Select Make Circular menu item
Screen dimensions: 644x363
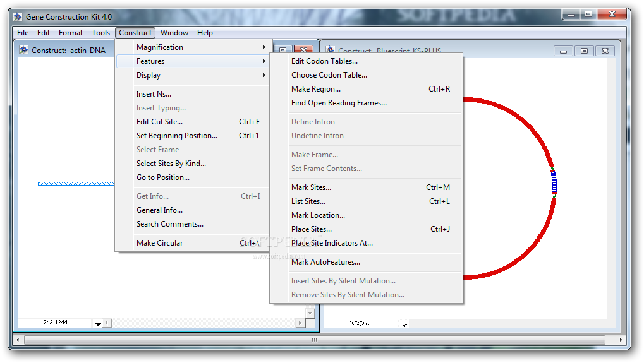point(192,243)
